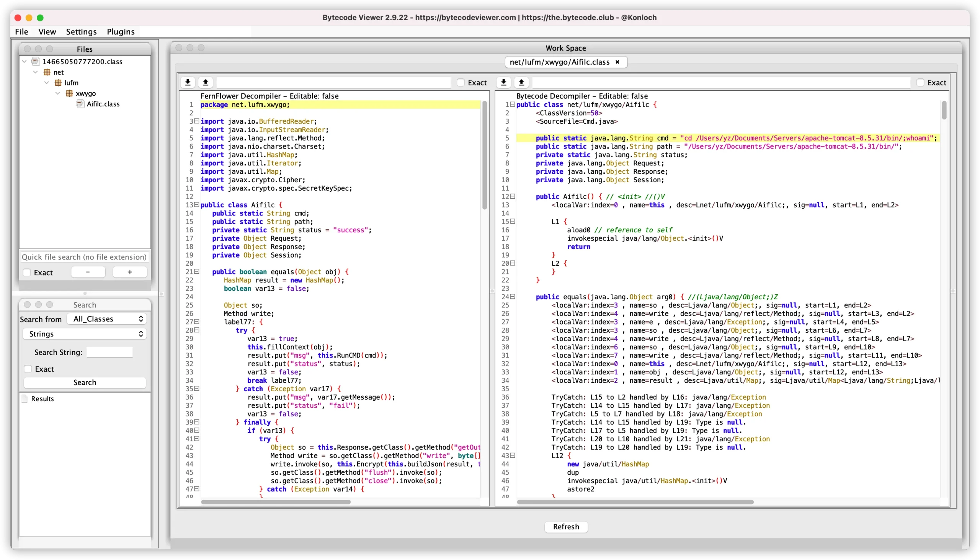Click the Aifilc.class file icon in tree
This screenshot has width=980, height=560.
[80, 104]
